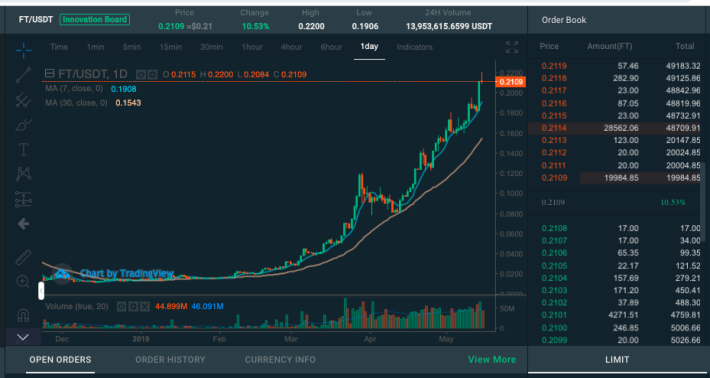Select the XABCD pattern tool

pyautogui.click(x=23, y=174)
